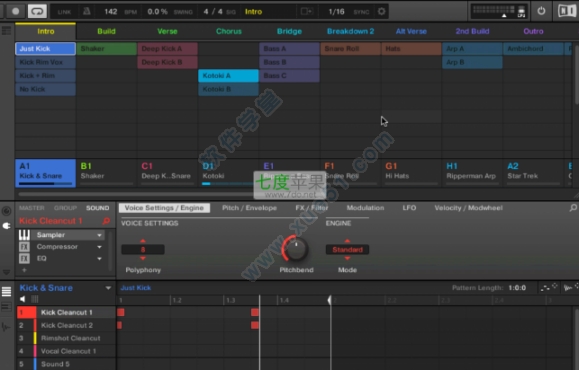Click the pattern editor list icon
The width and height of the screenshot is (579, 370).
[x=6, y=292]
